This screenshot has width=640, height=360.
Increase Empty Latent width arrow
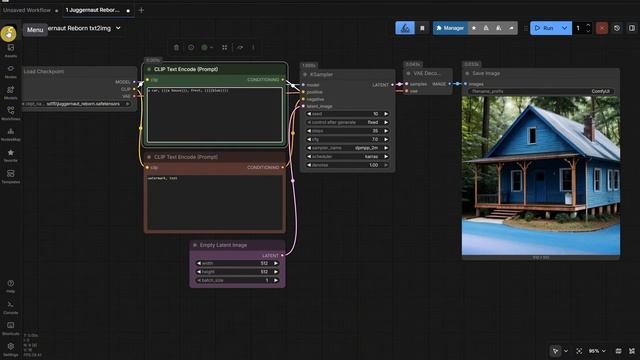point(276,263)
